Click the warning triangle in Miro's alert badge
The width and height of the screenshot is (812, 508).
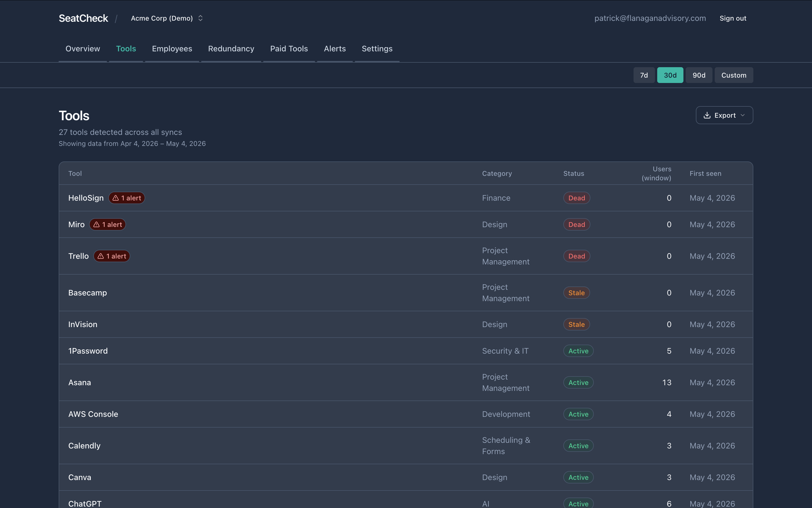(x=96, y=224)
